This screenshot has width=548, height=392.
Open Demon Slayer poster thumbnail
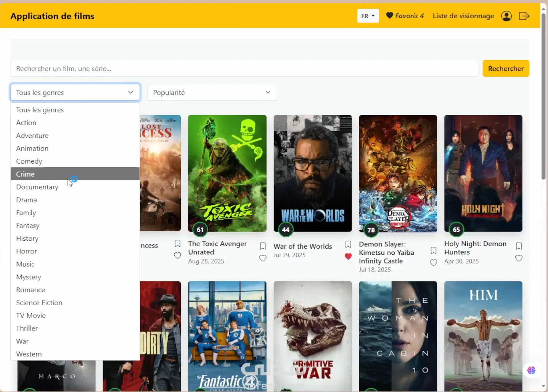(398, 173)
